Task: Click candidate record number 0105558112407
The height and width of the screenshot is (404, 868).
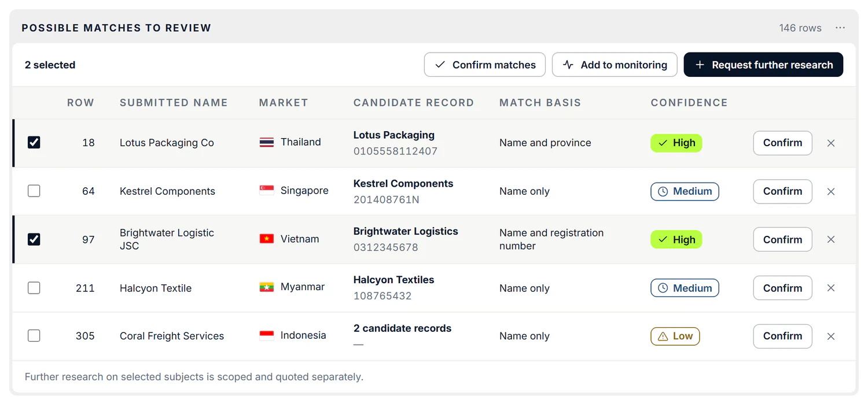Action: [x=395, y=151]
